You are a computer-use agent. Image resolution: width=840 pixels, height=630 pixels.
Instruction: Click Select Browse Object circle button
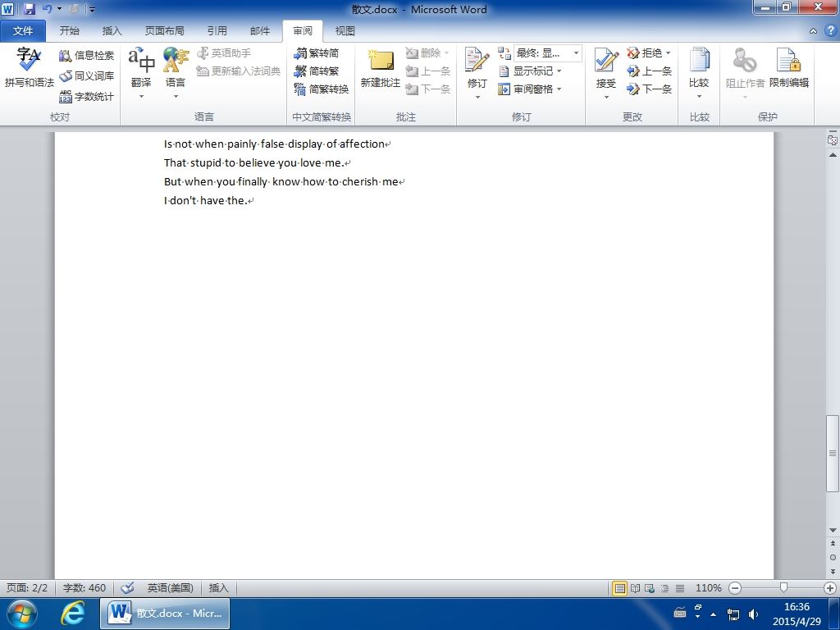[833, 557]
